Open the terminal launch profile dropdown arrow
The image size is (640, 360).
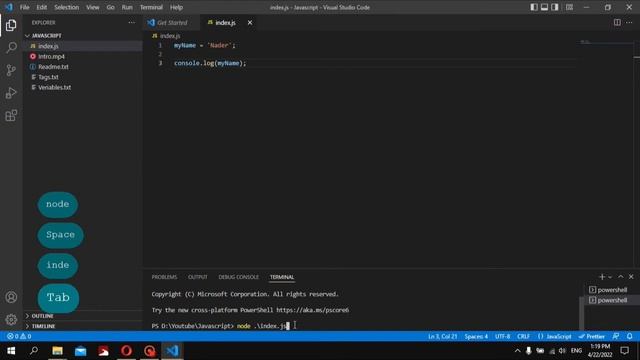(610, 277)
